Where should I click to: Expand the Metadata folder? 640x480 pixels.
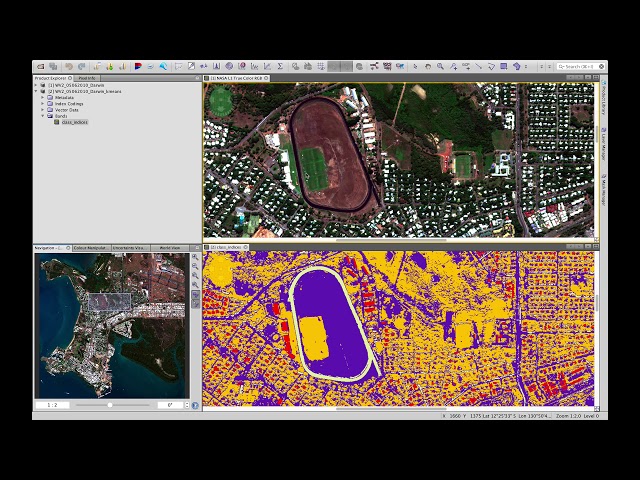(x=42, y=98)
